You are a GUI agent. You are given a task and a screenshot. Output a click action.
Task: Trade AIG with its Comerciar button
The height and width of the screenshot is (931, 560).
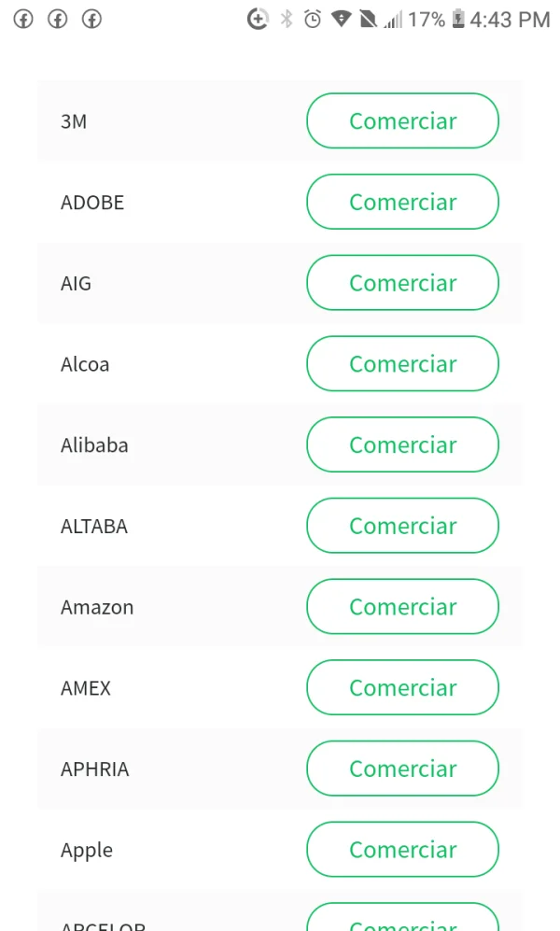click(402, 283)
